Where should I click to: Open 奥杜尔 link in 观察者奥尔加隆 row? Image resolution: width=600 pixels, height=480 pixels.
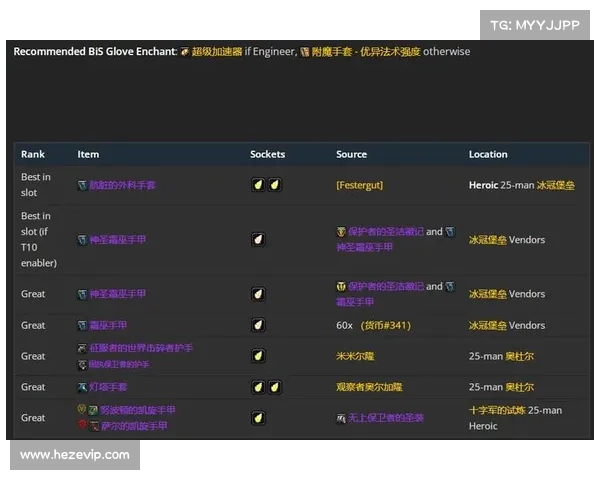519,387
